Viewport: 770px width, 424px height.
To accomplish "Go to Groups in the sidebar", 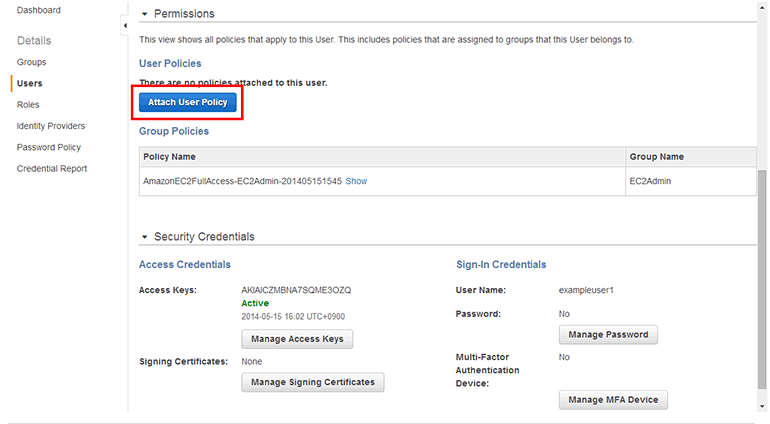I will pos(31,62).
